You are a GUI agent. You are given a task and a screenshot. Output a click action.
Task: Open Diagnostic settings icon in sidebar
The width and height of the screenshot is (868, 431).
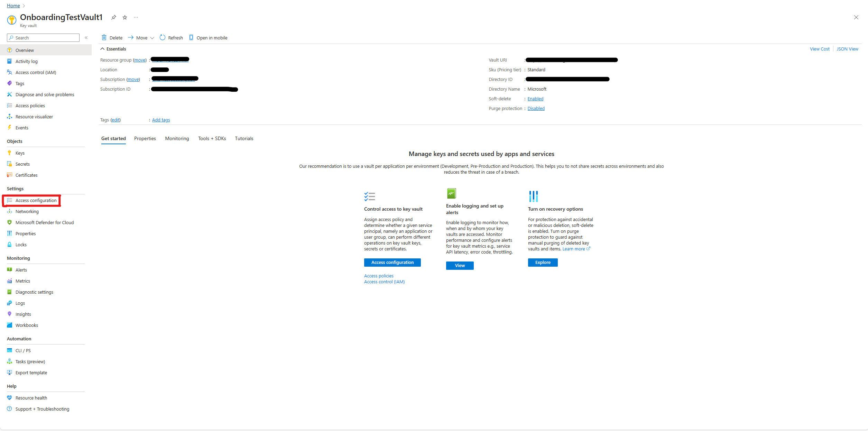pyautogui.click(x=9, y=292)
